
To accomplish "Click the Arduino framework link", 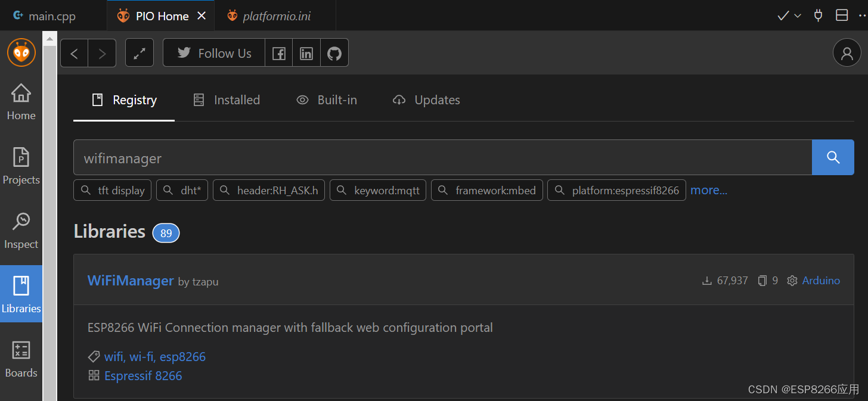I will pyautogui.click(x=821, y=281).
